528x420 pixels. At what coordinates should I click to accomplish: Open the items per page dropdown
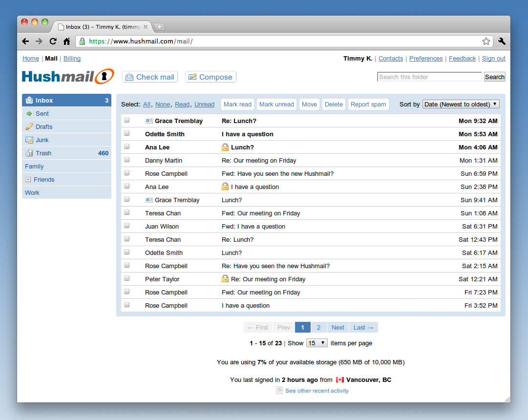pyautogui.click(x=317, y=343)
